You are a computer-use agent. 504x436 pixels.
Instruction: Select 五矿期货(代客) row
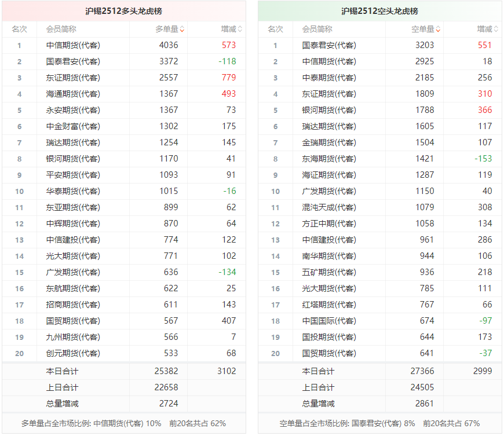click(x=379, y=273)
